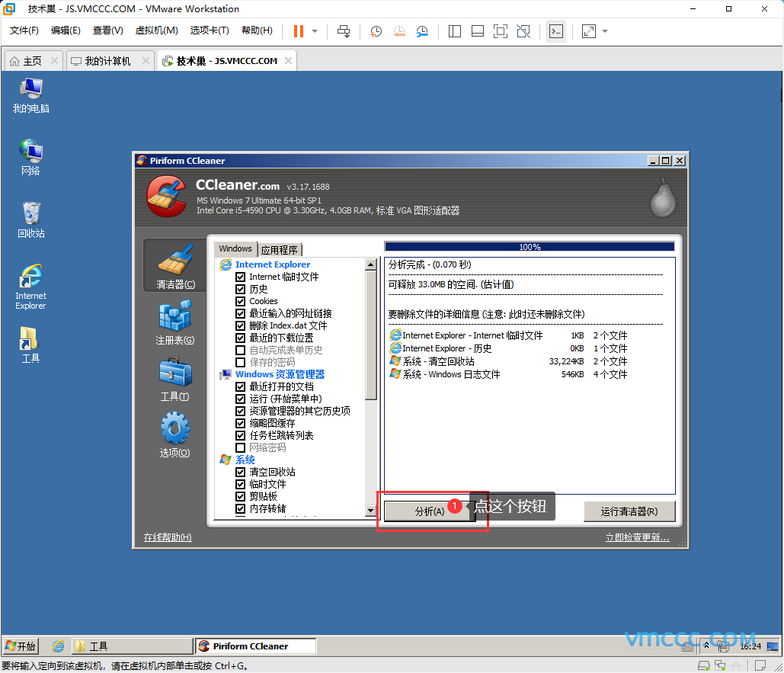Toggle the Cookies checkbox
This screenshot has height=673, width=784.
[x=241, y=302]
